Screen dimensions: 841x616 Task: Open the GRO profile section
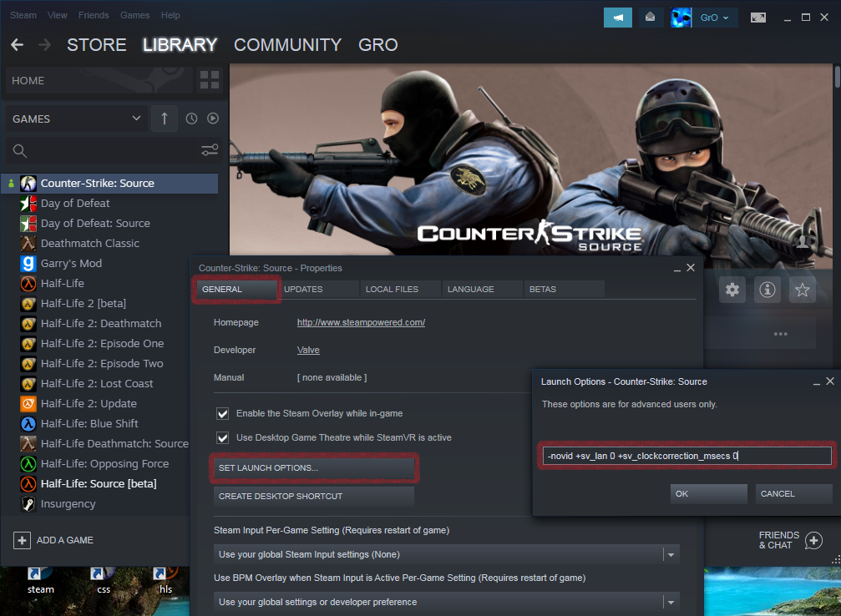tap(378, 45)
